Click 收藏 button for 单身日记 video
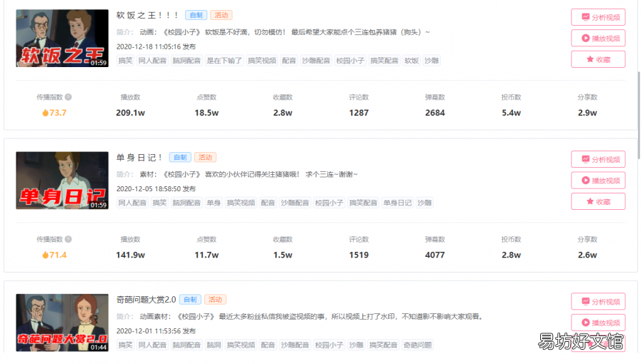Image resolution: width=643 pixels, height=364 pixels. point(598,201)
